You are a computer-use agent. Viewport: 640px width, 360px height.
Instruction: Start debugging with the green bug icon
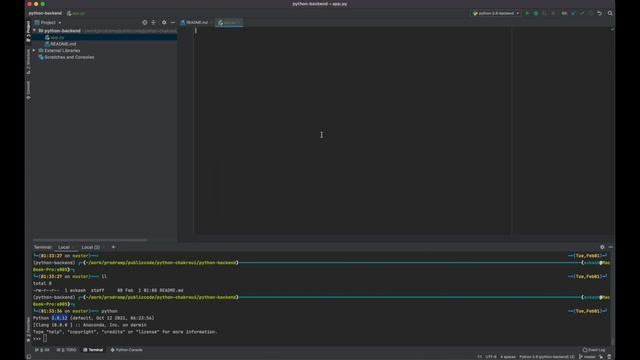click(536, 13)
